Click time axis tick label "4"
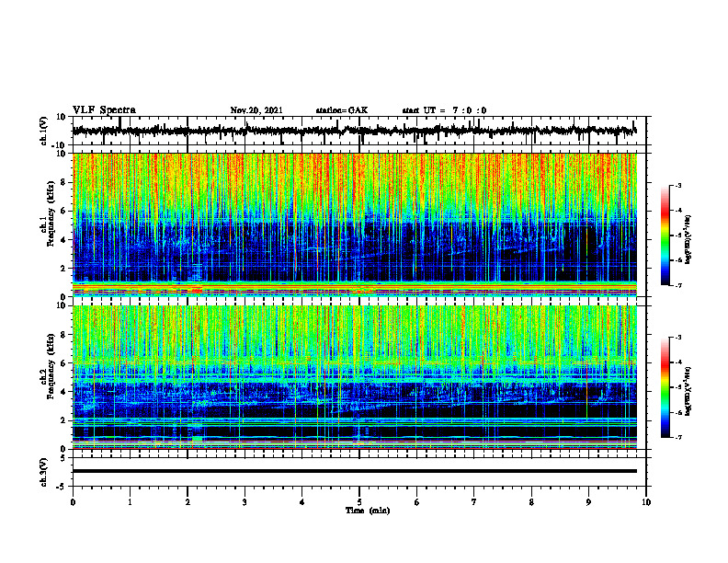Screen dimensions: 728x563 (x=301, y=502)
